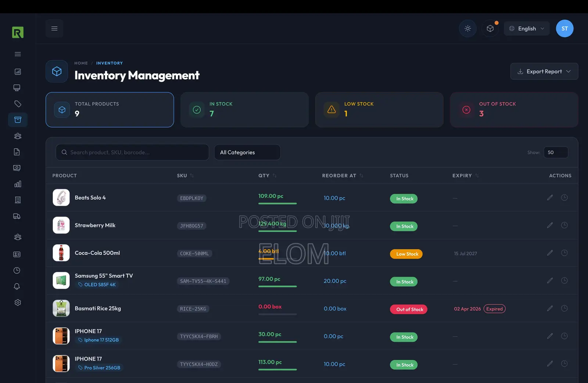Open the POS monitor icon in sidebar
Image resolution: width=588 pixels, height=383 pixels.
point(17,88)
